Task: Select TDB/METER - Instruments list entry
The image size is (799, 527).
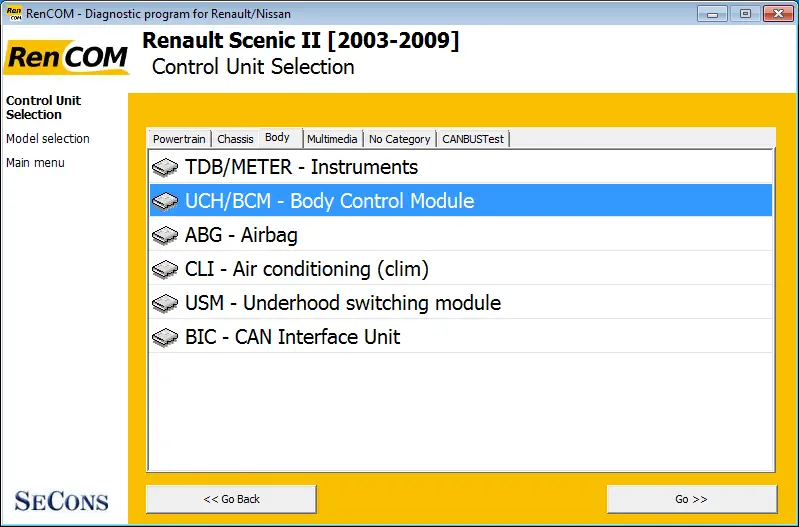Action: tap(461, 167)
